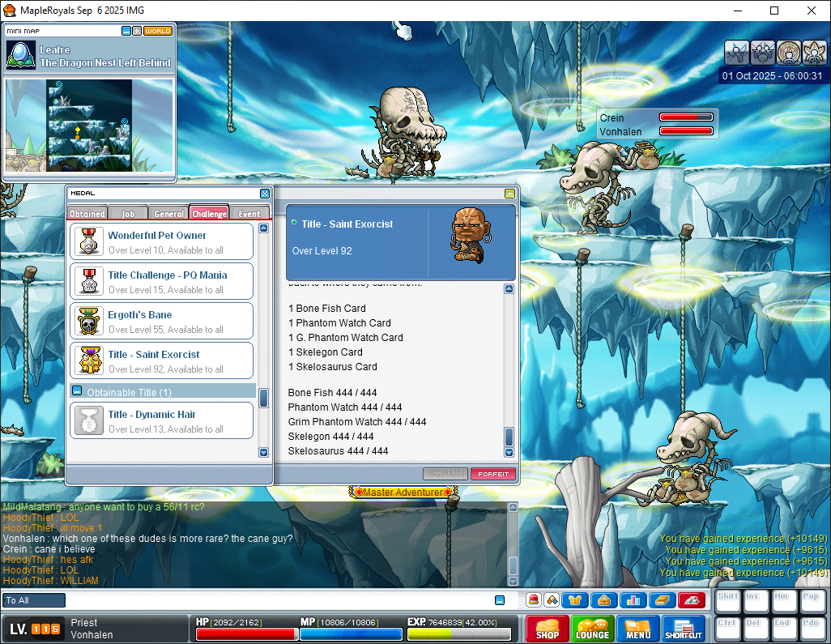
Task: Open the Shortcut button
Action: [x=683, y=629]
